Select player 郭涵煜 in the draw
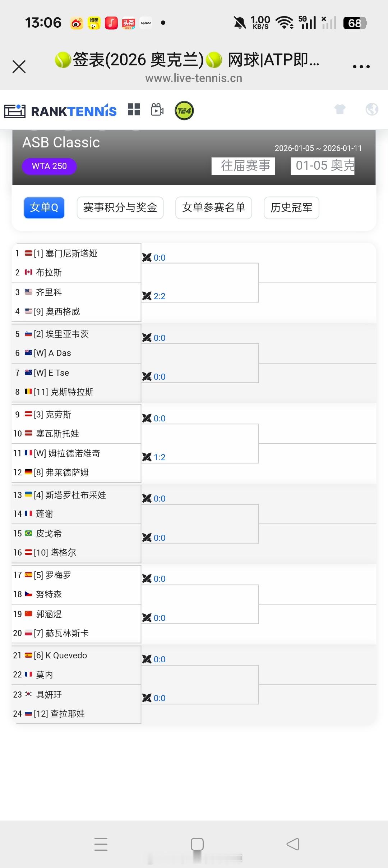The image size is (388, 868). pos(49,614)
